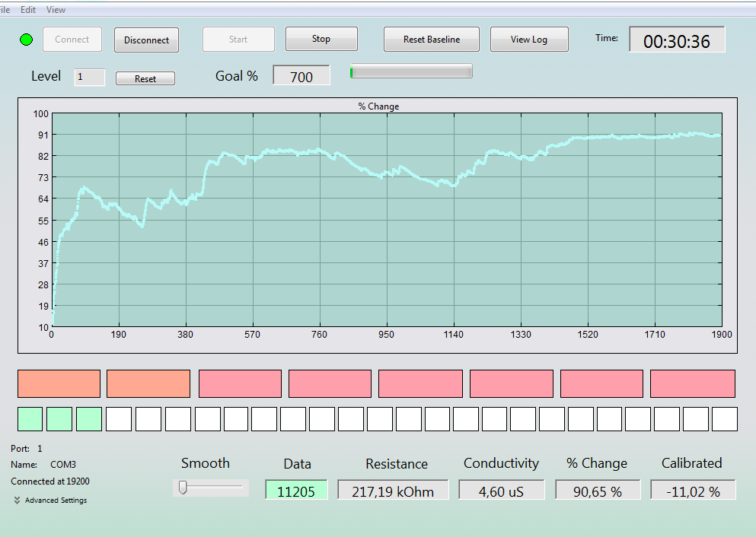Click the Disconnect button
The width and height of the screenshot is (756, 537).
point(147,40)
